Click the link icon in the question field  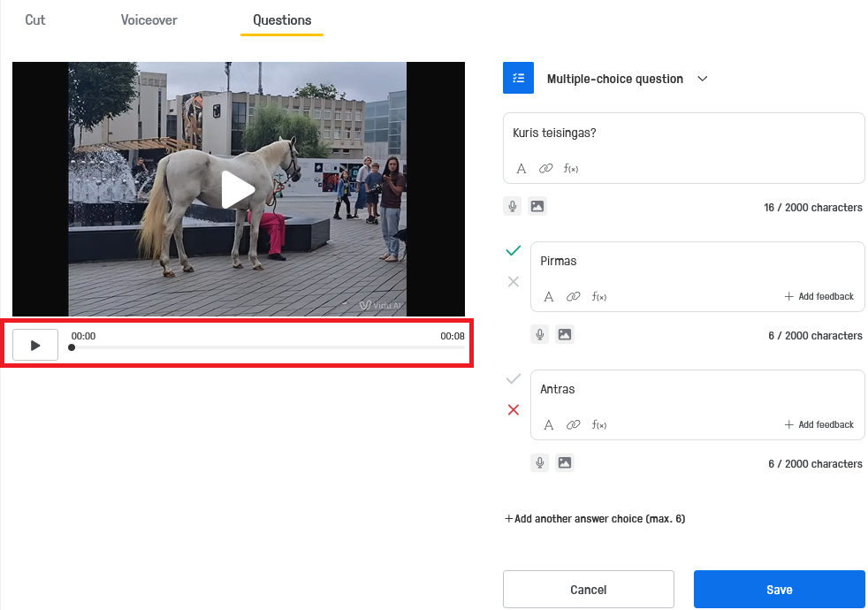(x=545, y=169)
